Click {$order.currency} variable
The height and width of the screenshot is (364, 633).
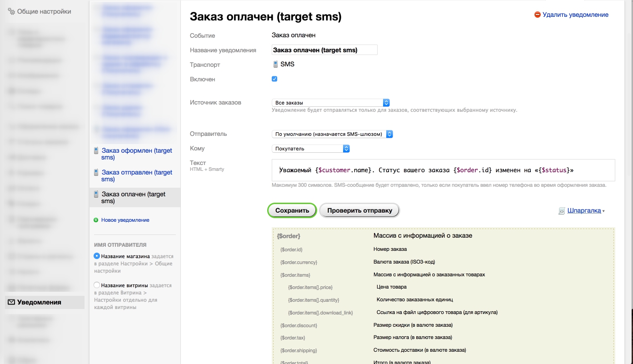pos(299,262)
